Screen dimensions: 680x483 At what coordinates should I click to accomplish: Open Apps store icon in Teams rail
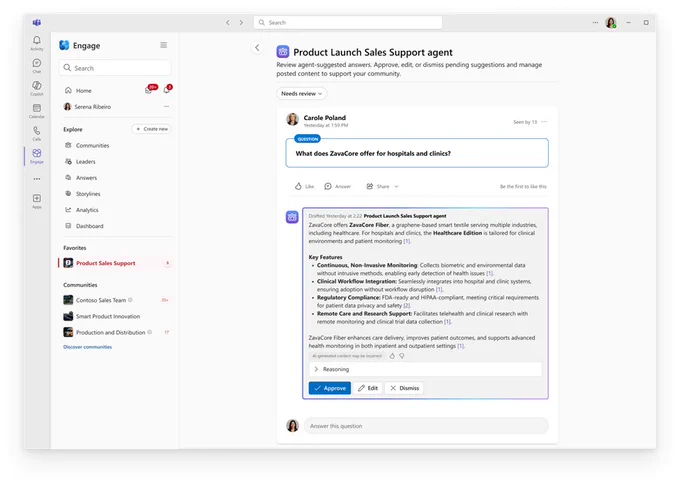click(x=37, y=201)
